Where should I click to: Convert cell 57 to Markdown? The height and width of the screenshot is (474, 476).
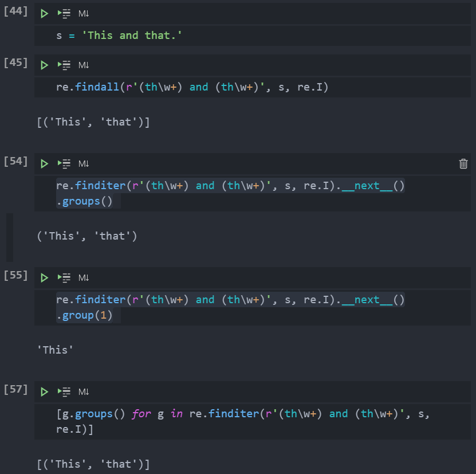pyautogui.click(x=84, y=391)
